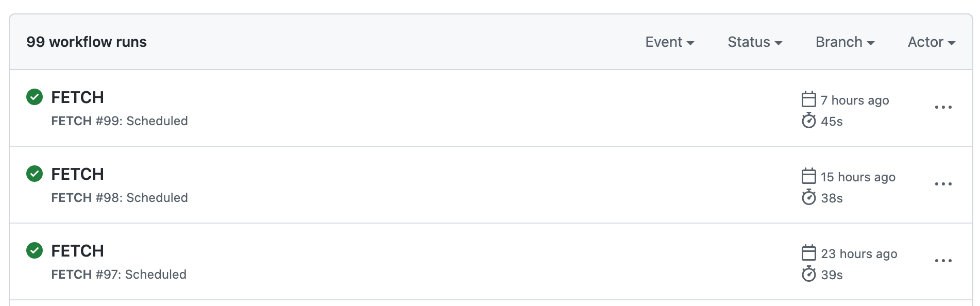The width and height of the screenshot is (980, 306).
Task: Click the 23 hours ago timestamp
Action: point(859,254)
